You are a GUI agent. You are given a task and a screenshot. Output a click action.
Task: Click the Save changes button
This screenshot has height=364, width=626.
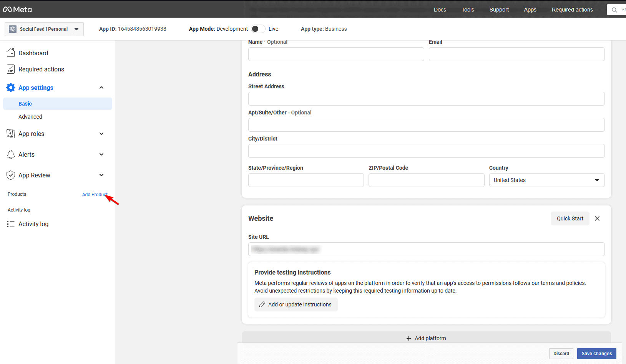596,353
